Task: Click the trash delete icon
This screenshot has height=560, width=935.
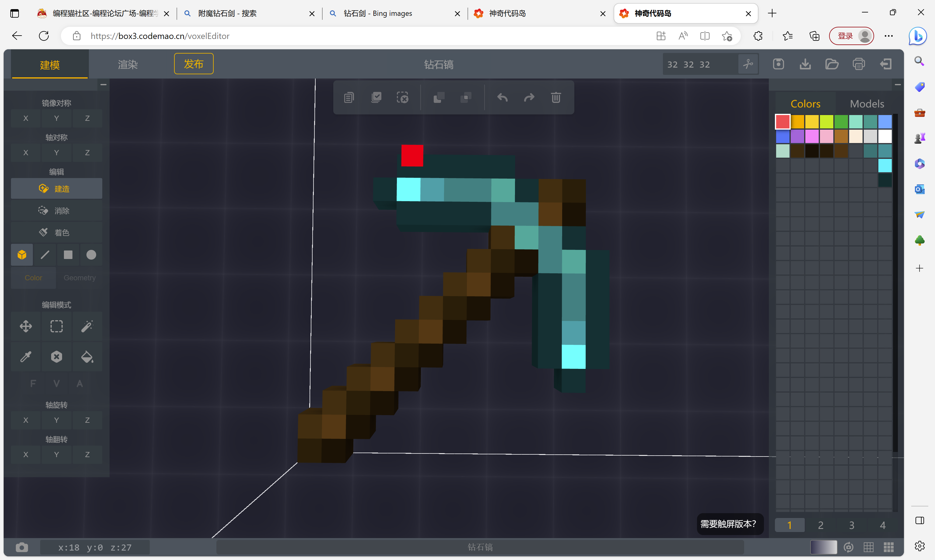Action: click(556, 98)
